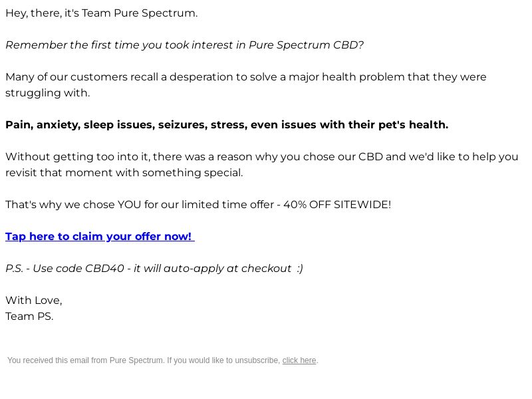Screen dimensions: 532x399
Task: Click the ':)' smiley after checkout
Action: point(300,269)
